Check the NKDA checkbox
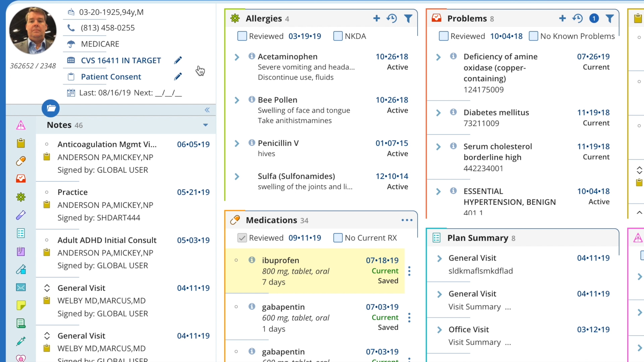Screen dimensions: 644x362 [x=338, y=36]
